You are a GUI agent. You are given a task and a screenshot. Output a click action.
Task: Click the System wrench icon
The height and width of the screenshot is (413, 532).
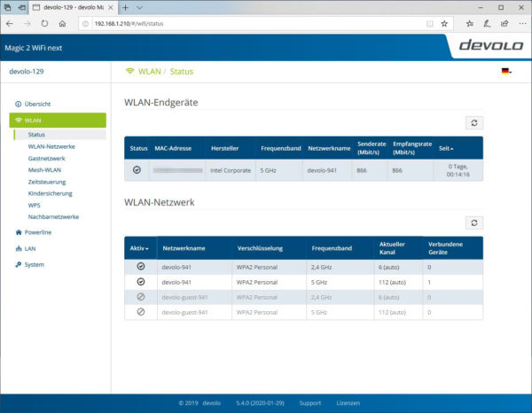19,264
